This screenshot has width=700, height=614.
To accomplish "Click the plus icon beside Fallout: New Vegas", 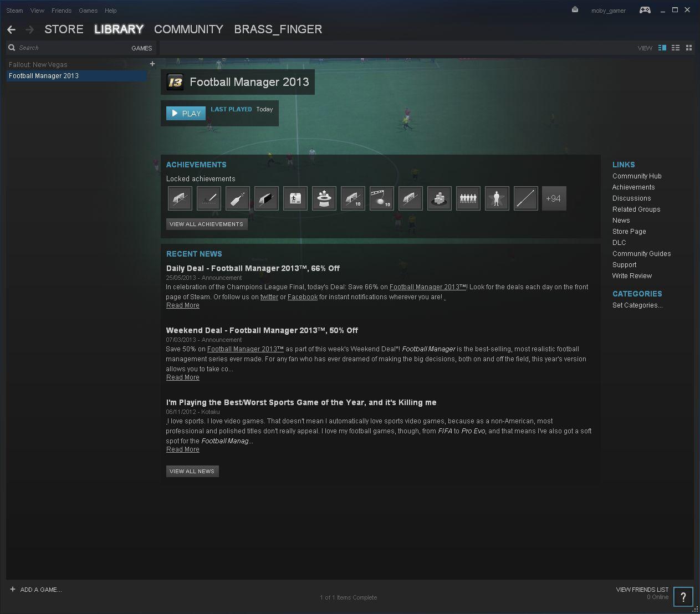I will tap(152, 64).
